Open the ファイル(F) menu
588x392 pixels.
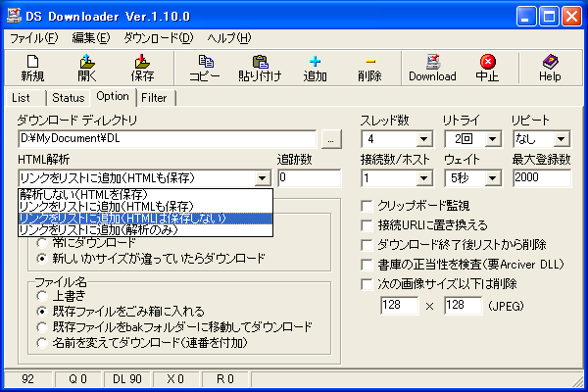33,38
